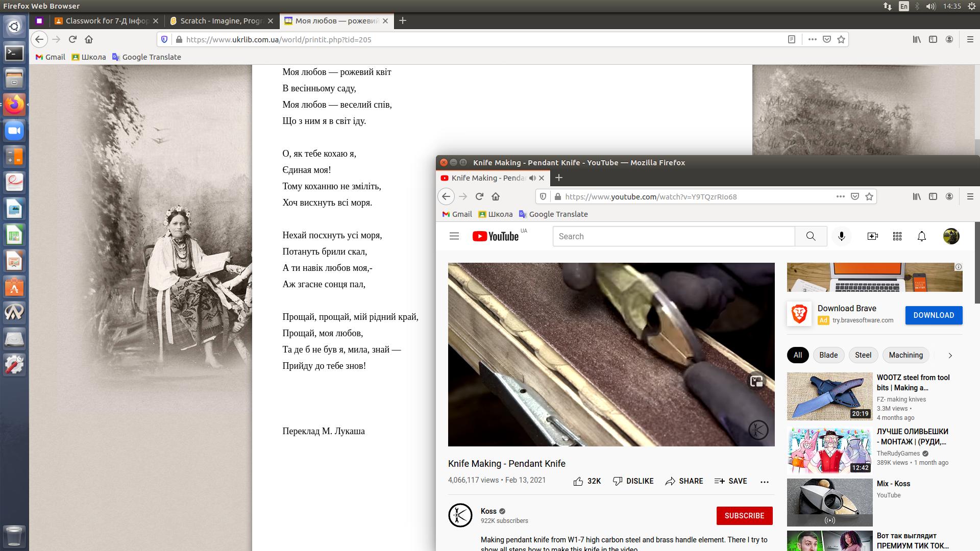Open YouTube apps grid icon
This screenshot has height=551, width=980.
click(897, 236)
